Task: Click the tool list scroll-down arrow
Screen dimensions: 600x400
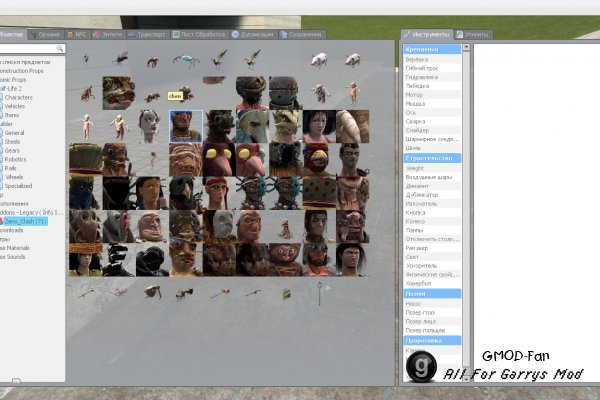Action: 466,379
